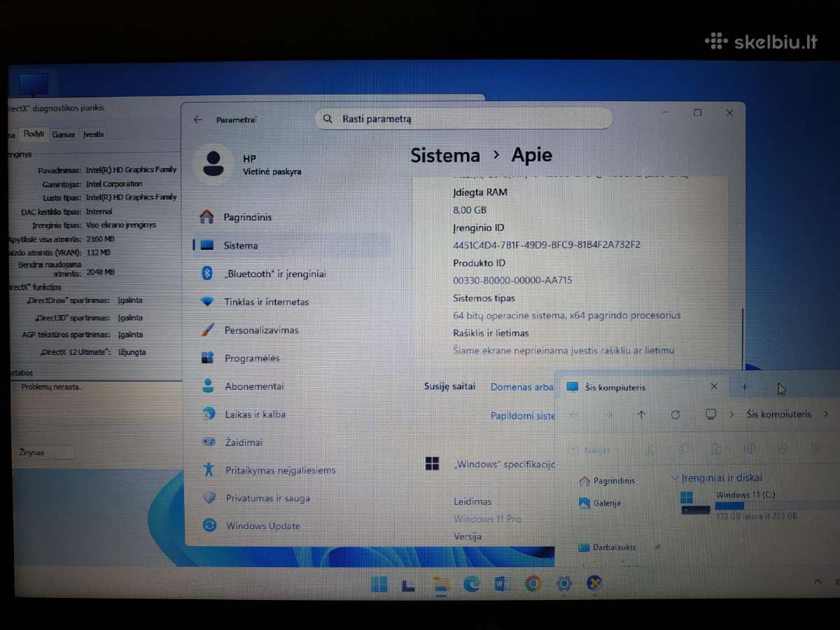This screenshot has width=840, height=630.
Task: Click the shield Privatumas icon
Action: pos(209,498)
